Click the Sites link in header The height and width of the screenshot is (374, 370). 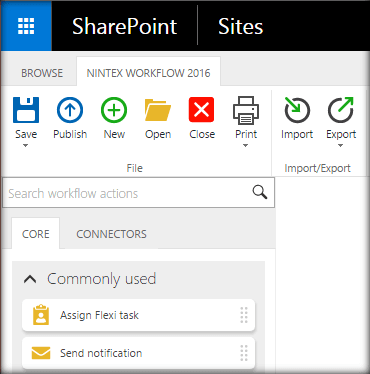[x=241, y=26]
